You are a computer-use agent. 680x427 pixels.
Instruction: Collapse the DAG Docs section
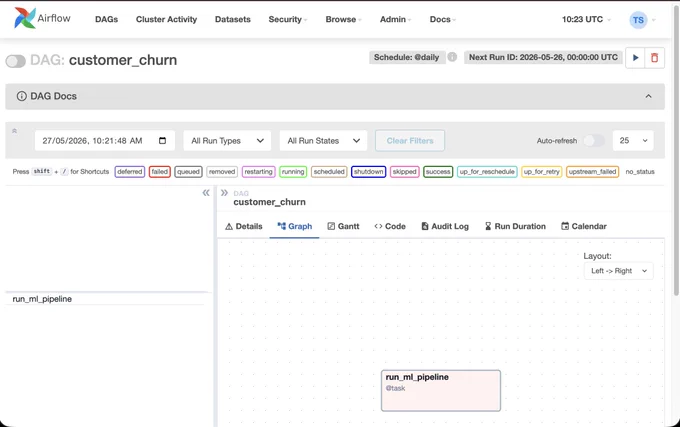tap(648, 96)
